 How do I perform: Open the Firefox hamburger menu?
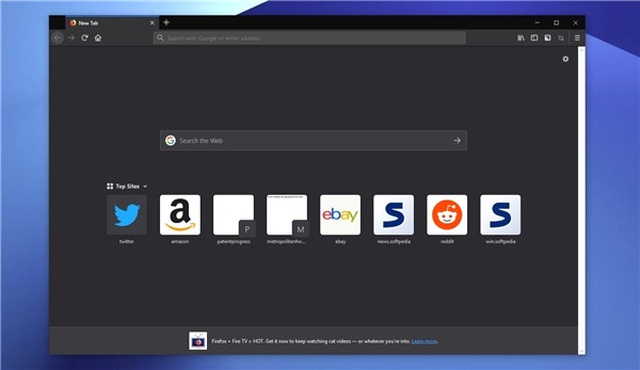click(x=577, y=38)
